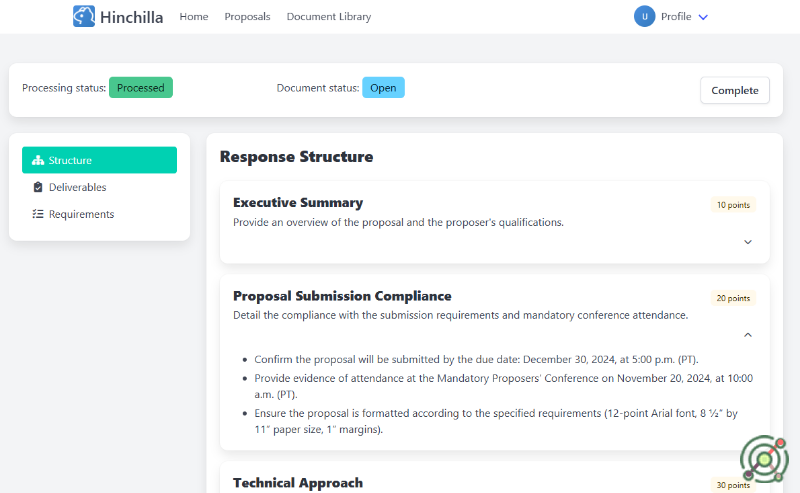Select the Structure sidebar tab

(99, 160)
